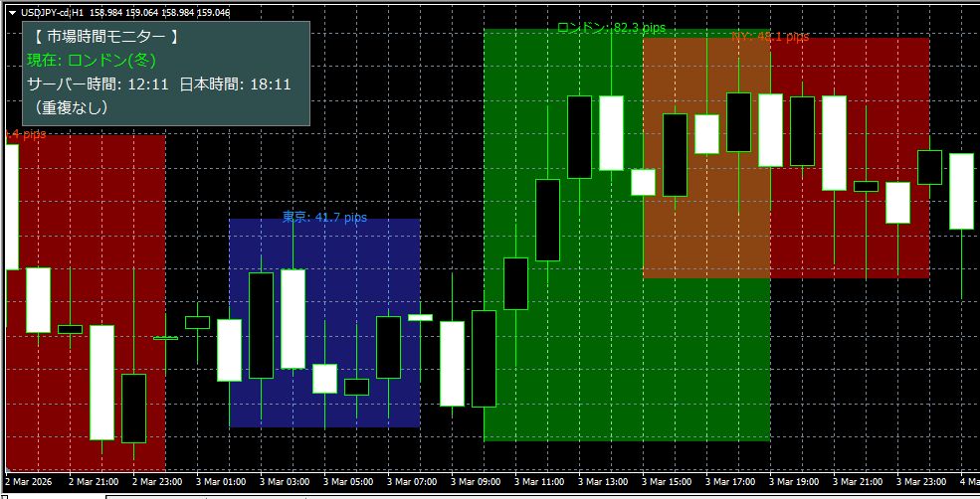Open the chart dropdown triangle beside USDJPY-cd

12,13
